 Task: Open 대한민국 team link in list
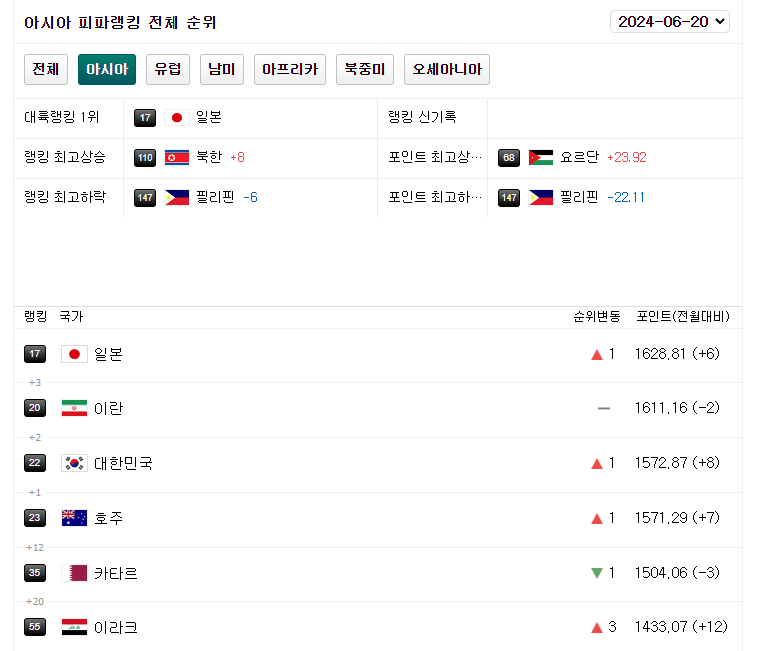pyautogui.click(x=123, y=463)
